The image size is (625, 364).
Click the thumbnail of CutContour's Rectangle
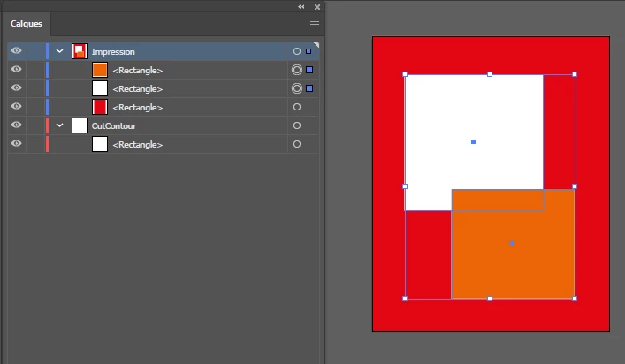pyautogui.click(x=100, y=144)
